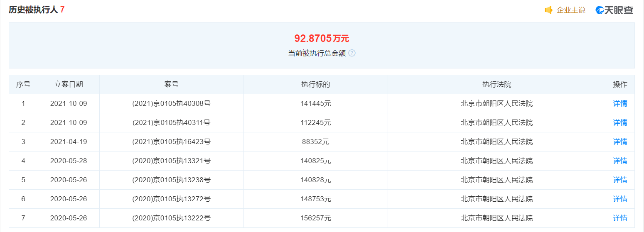
Task: Click the 历史被执行人 section title
Action: 33,10
